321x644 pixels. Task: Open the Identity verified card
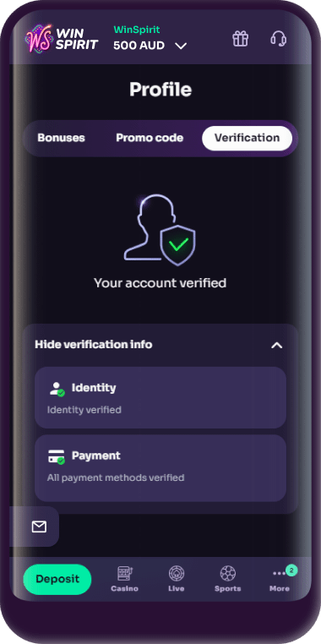(x=160, y=397)
